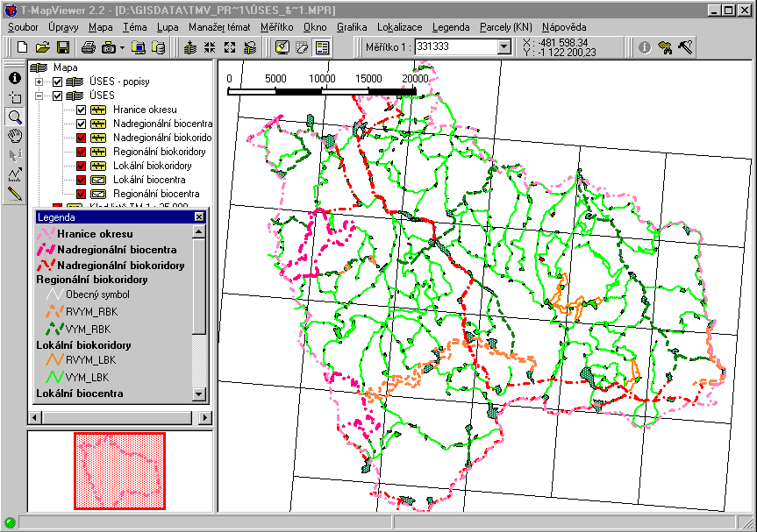Viewport: 757px width, 532px height.
Task: Open the Úpravy menu
Action: coord(63,27)
